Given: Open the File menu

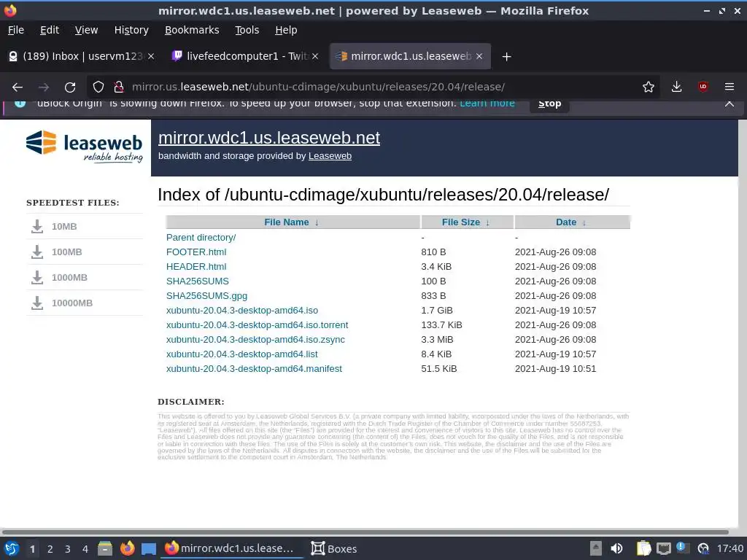Looking at the screenshot, I should tap(16, 30).
